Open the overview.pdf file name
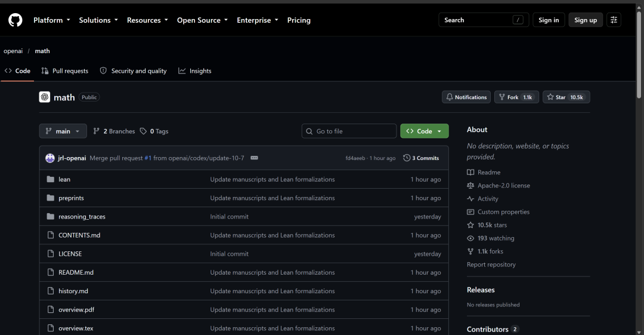 (x=76, y=309)
